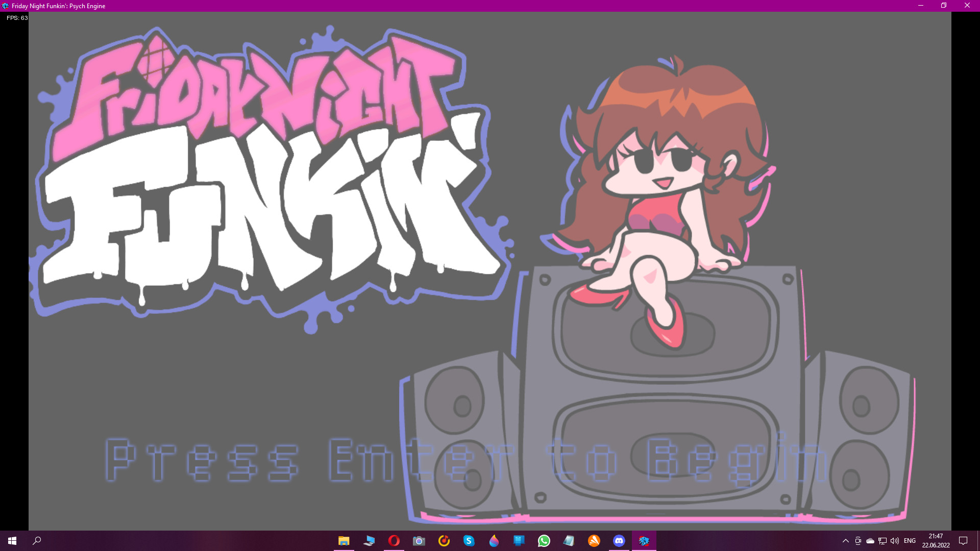
Task: Click the Psych Engine game taskbar icon
Action: pos(644,541)
